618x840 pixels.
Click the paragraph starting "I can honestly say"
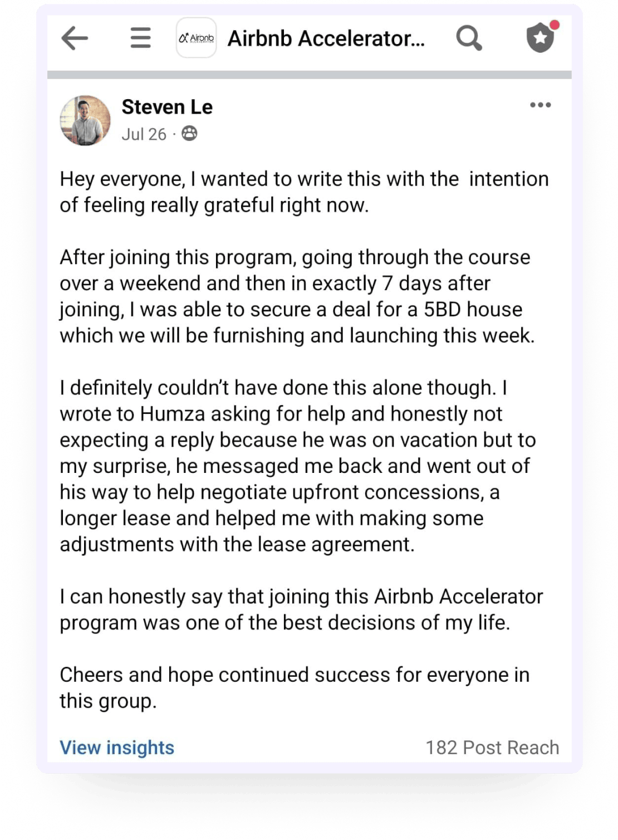click(x=301, y=609)
